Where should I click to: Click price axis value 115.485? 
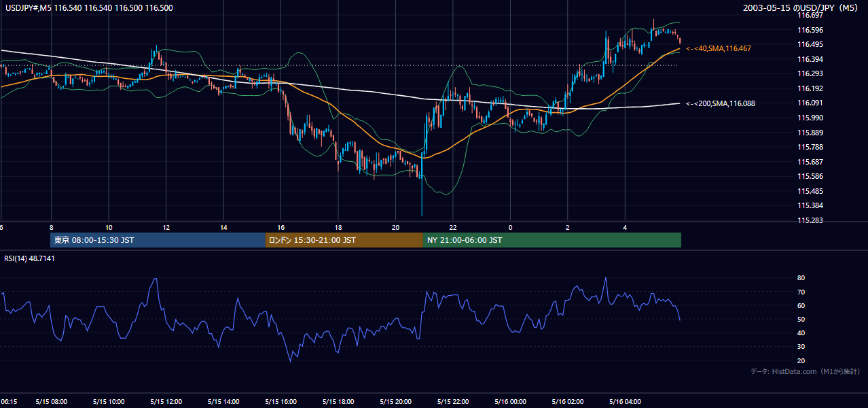[x=810, y=191]
